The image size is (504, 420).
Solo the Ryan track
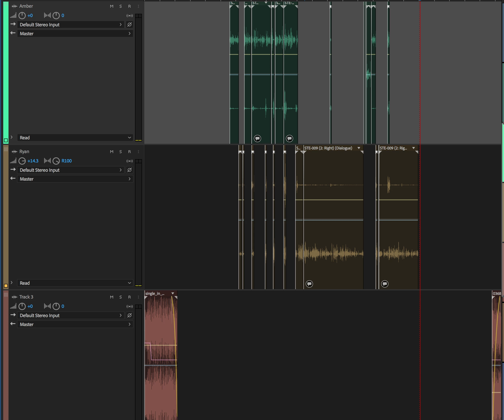point(120,151)
